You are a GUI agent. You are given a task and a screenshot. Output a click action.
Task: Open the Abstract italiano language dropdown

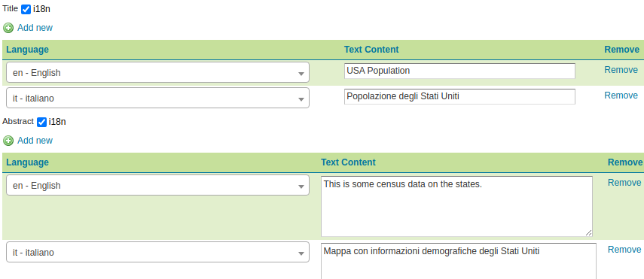157,253
